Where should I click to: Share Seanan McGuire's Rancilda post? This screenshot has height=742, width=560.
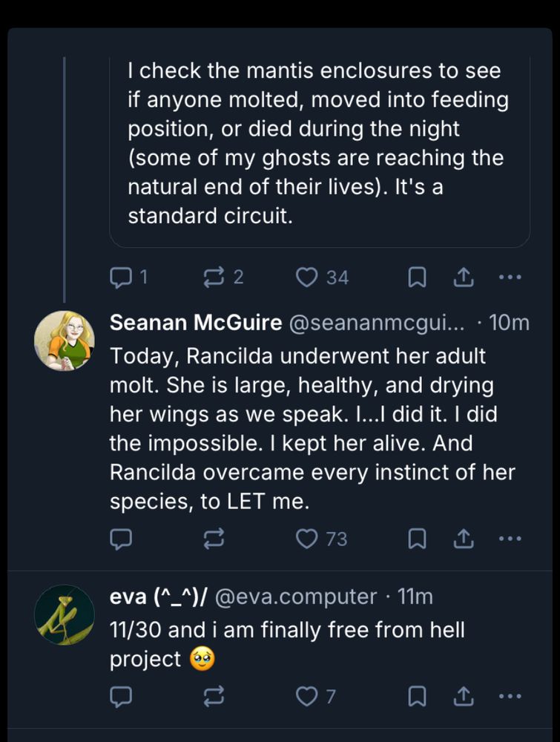point(463,539)
